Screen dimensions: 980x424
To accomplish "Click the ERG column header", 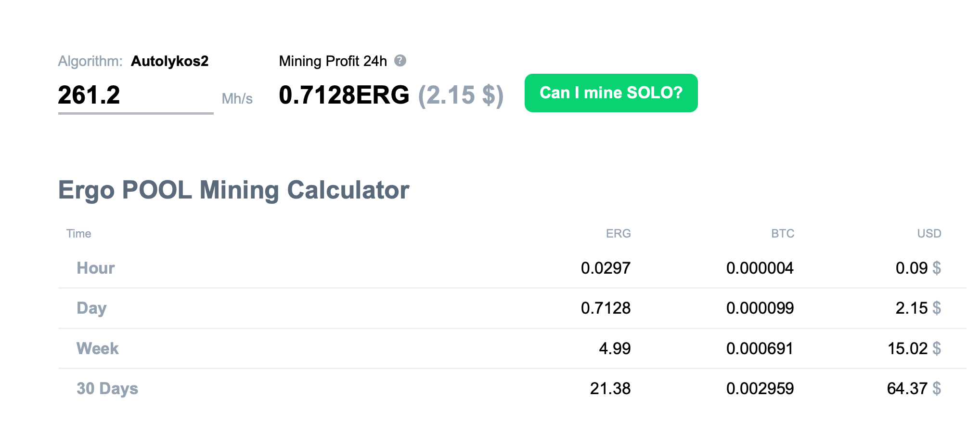I will [x=618, y=234].
